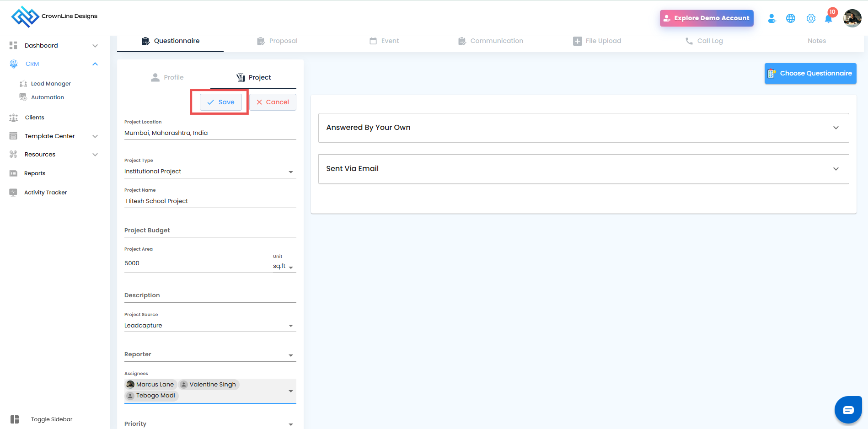Open the Project Type dropdown

tap(291, 172)
